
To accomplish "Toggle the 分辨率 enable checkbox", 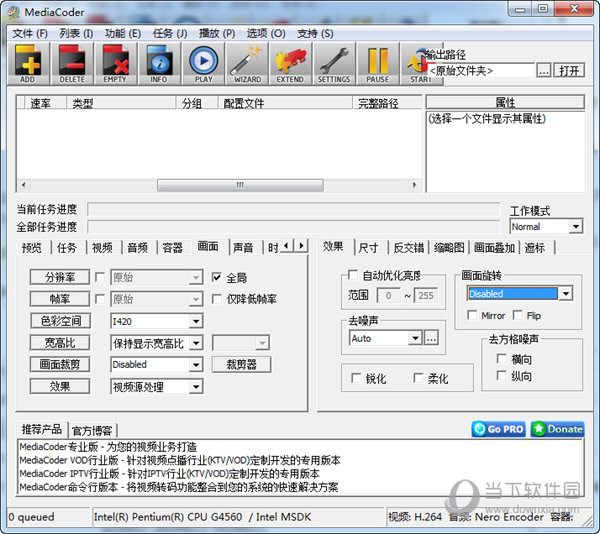I will coord(100,277).
